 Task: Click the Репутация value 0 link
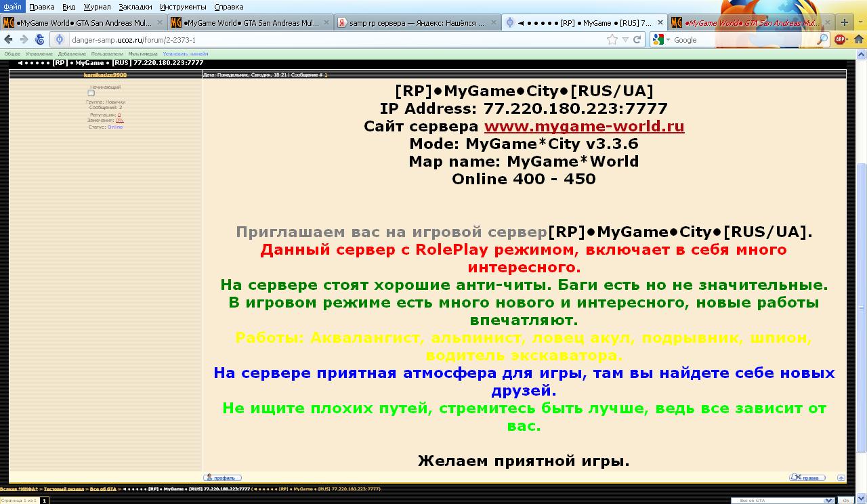119,115
